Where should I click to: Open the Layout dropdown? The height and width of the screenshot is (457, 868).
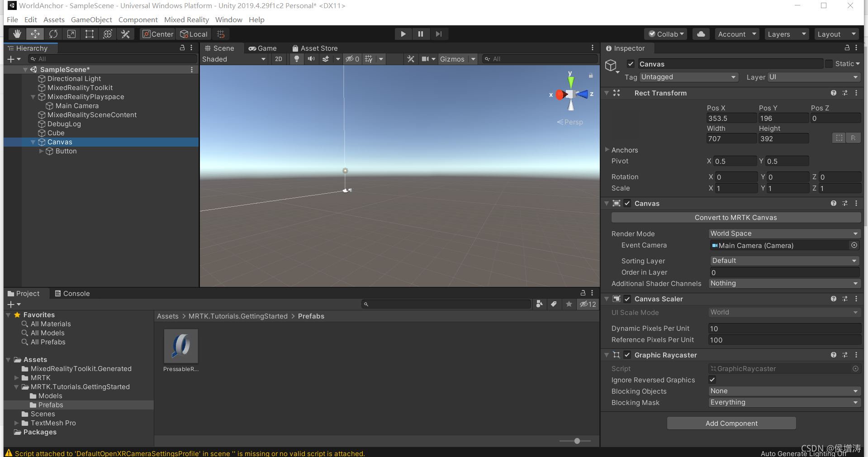[x=837, y=34]
